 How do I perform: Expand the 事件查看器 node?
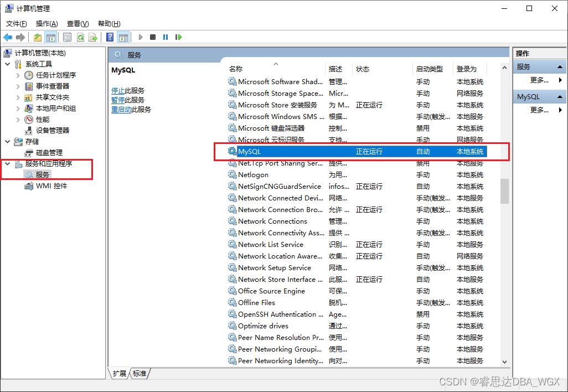point(18,86)
